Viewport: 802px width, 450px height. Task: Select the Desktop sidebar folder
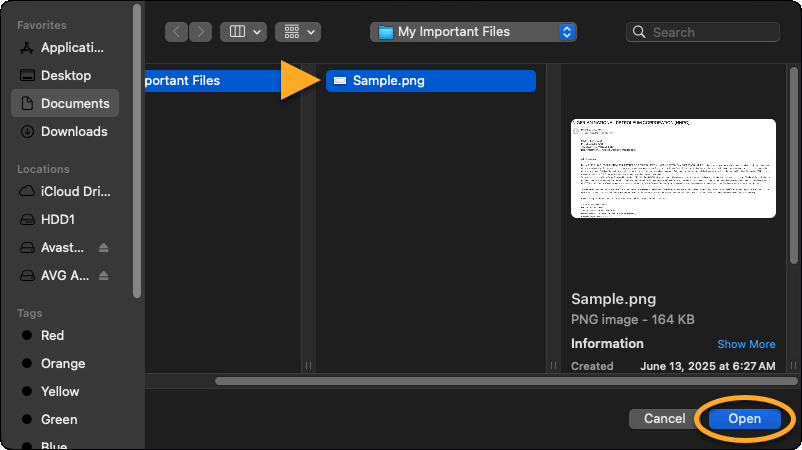pos(65,75)
